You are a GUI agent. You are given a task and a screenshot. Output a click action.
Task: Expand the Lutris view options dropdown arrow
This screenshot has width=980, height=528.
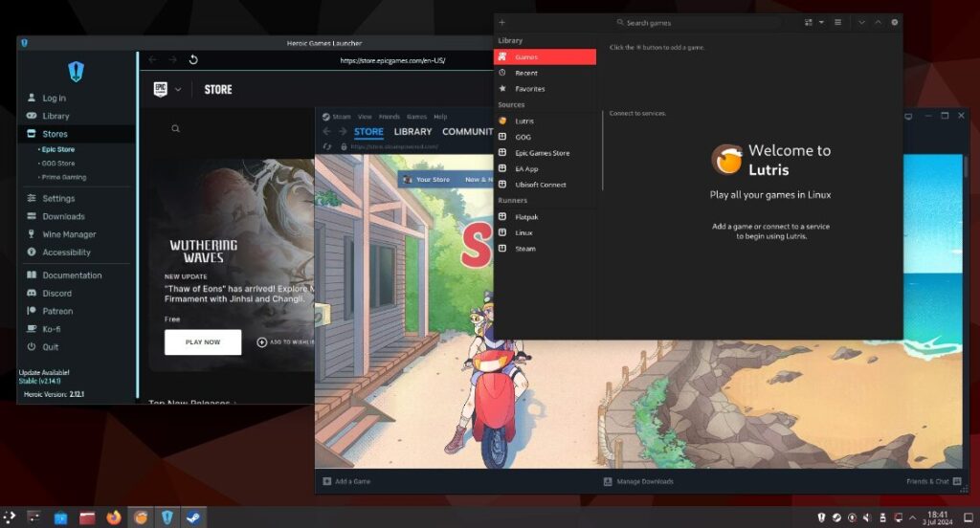[821, 23]
